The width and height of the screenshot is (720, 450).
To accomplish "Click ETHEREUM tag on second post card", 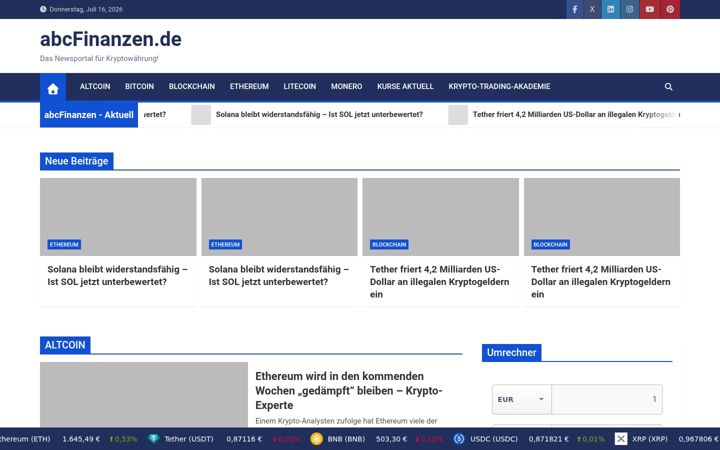I will 225,245.
